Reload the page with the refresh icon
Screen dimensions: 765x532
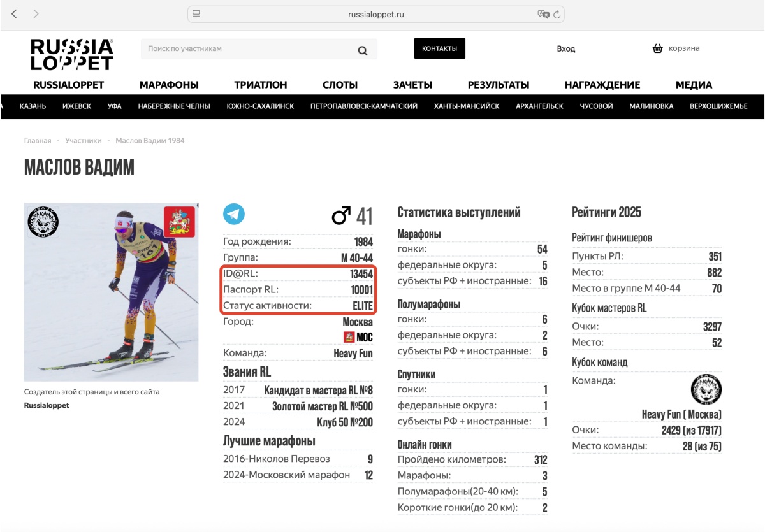point(557,14)
